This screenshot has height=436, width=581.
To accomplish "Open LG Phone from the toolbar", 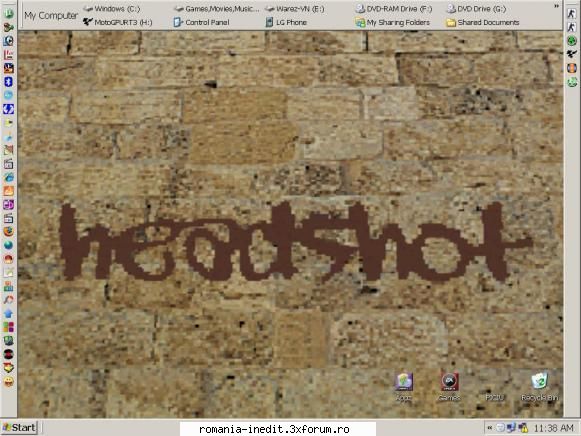I will [x=286, y=22].
